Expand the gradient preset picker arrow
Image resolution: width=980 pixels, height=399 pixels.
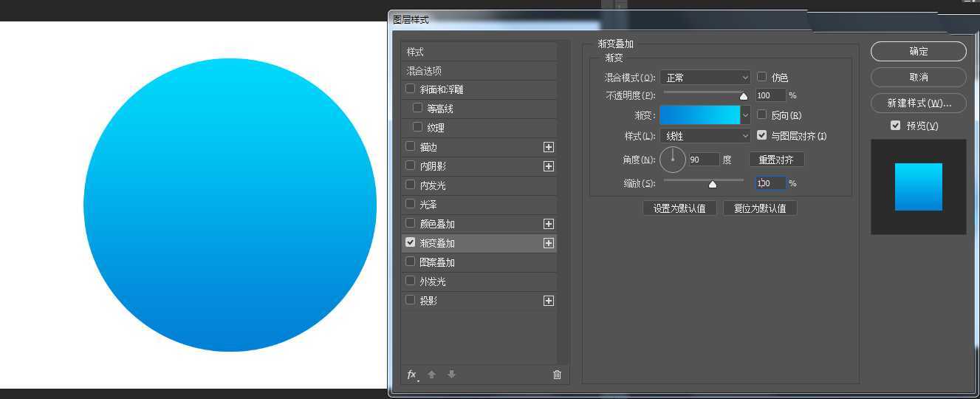coord(745,115)
